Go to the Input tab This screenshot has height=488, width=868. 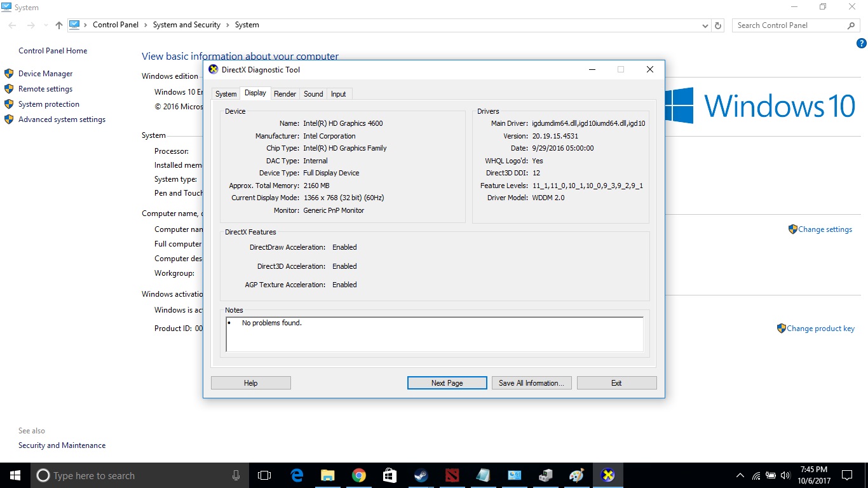coord(339,94)
